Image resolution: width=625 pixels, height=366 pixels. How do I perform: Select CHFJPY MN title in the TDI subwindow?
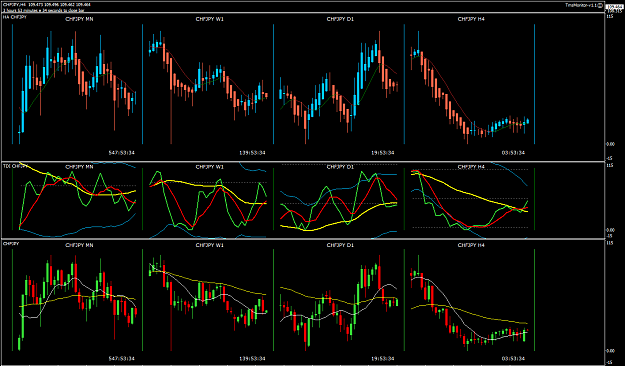pyautogui.click(x=79, y=167)
